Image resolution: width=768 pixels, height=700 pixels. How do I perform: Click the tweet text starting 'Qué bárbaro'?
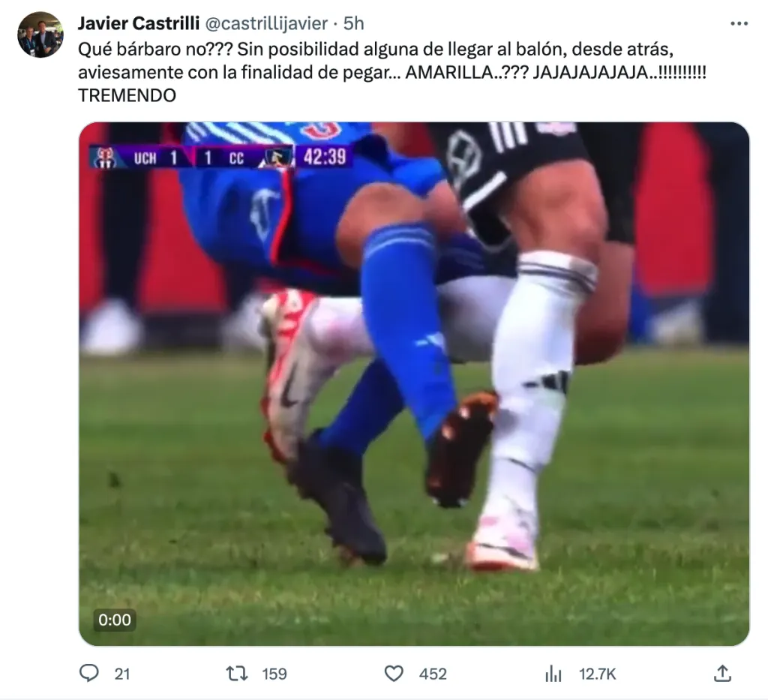(x=391, y=72)
